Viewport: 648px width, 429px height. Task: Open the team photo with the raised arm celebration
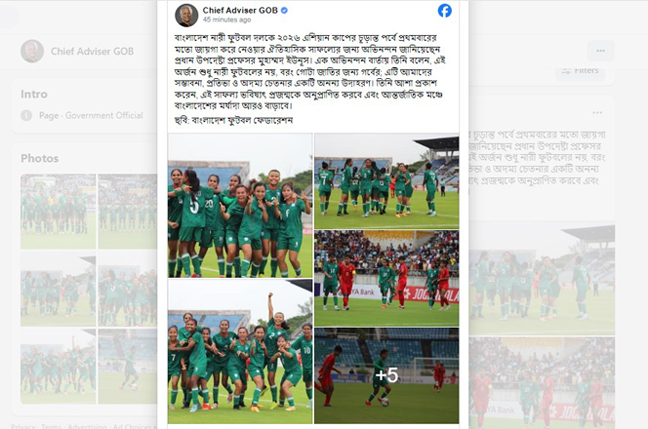pyautogui.click(x=240, y=352)
